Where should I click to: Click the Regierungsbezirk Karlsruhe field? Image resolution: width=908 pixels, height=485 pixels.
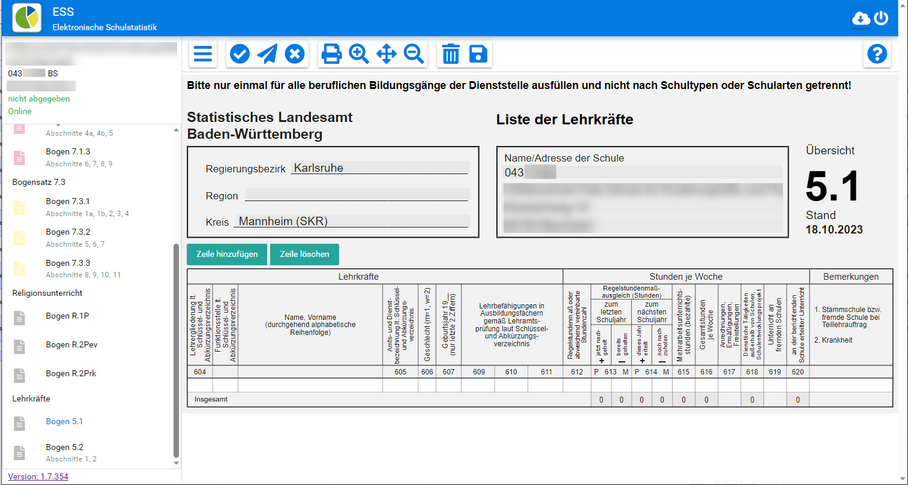pos(380,168)
